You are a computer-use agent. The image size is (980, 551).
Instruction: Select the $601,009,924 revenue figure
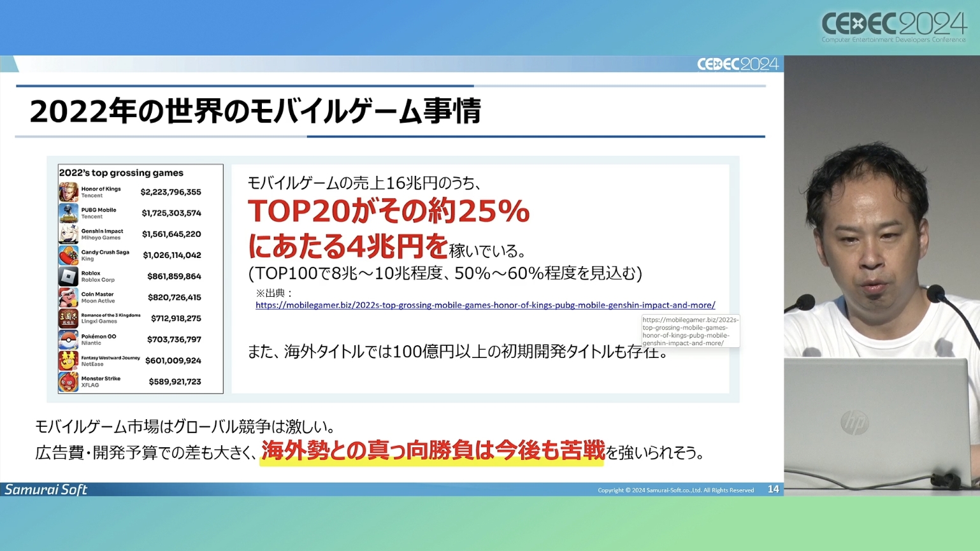pyautogui.click(x=173, y=360)
